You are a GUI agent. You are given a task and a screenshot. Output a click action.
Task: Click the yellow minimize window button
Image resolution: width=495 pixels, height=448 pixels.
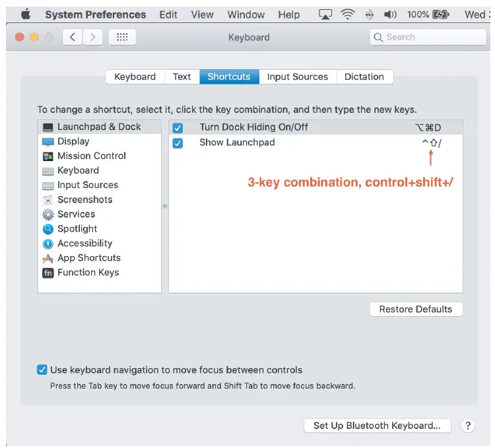point(34,37)
